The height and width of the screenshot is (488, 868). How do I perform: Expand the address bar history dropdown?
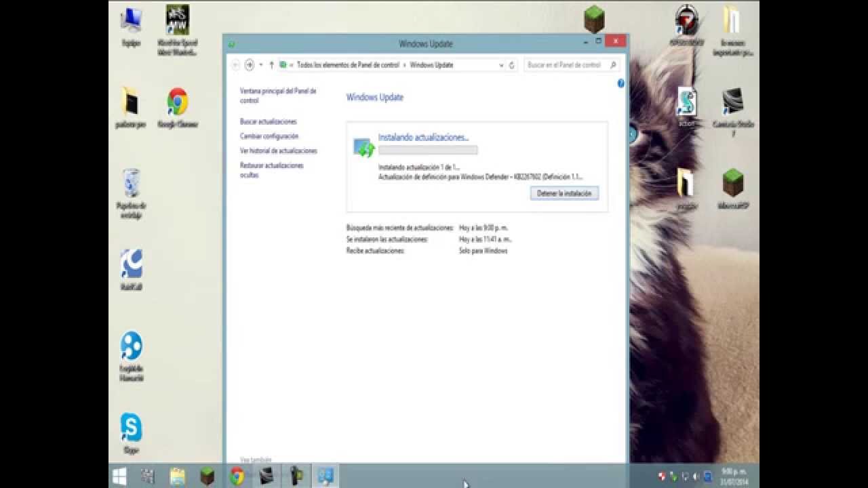[x=502, y=65]
